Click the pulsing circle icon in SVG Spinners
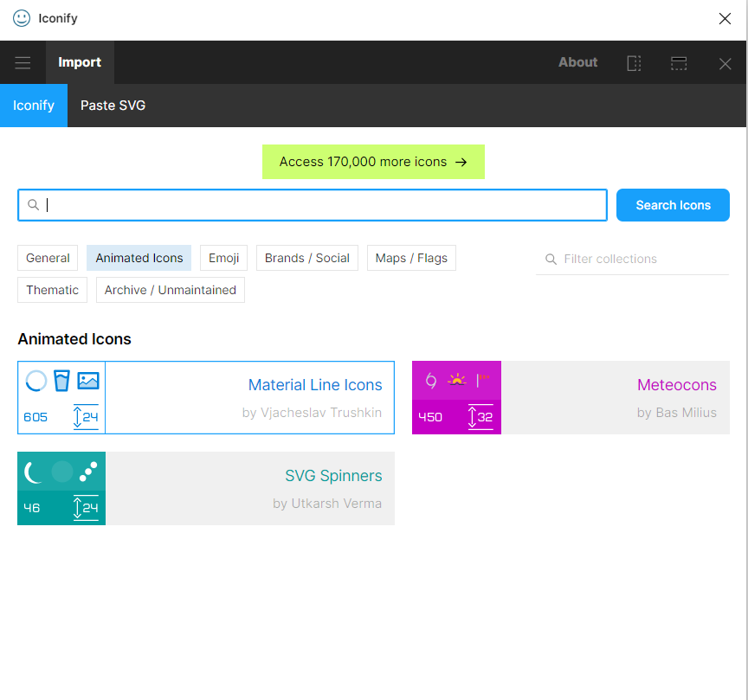This screenshot has height=700, width=748. tap(62, 472)
